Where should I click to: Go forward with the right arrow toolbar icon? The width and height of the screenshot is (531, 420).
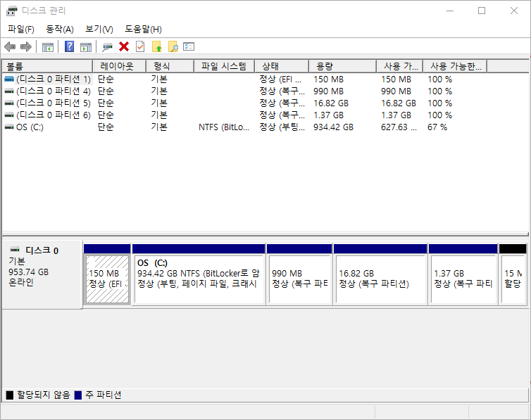26,46
